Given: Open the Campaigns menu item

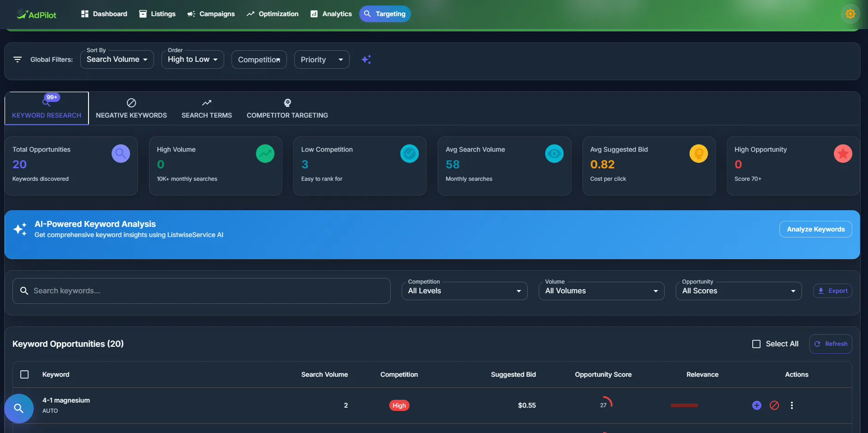Looking at the screenshot, I should tap(211, 14).
